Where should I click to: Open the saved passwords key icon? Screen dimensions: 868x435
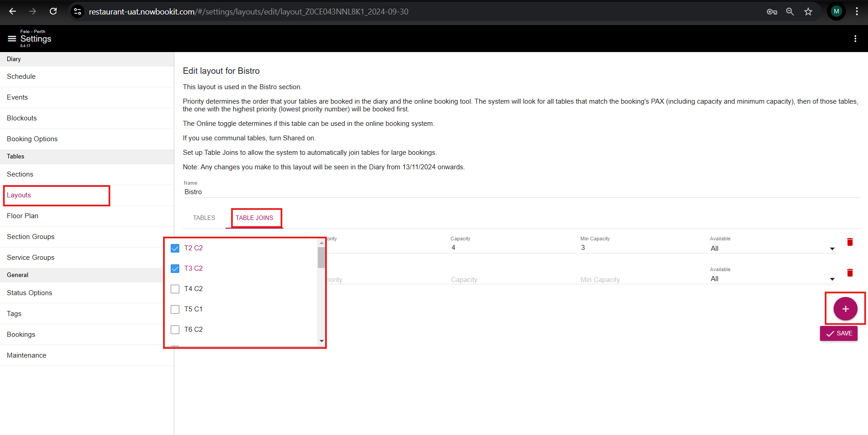tap(772, 11)
